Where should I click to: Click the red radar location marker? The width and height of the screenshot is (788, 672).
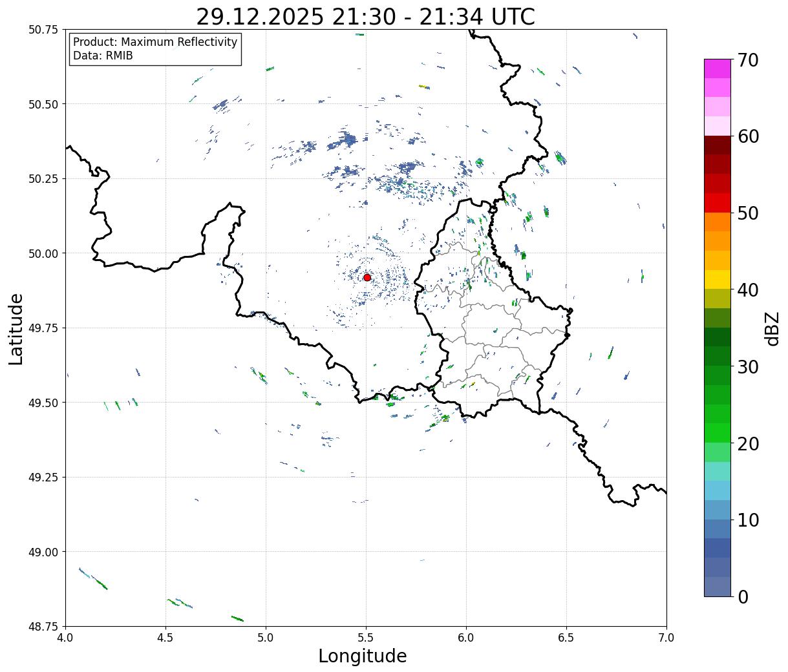[x=367, y=277]
